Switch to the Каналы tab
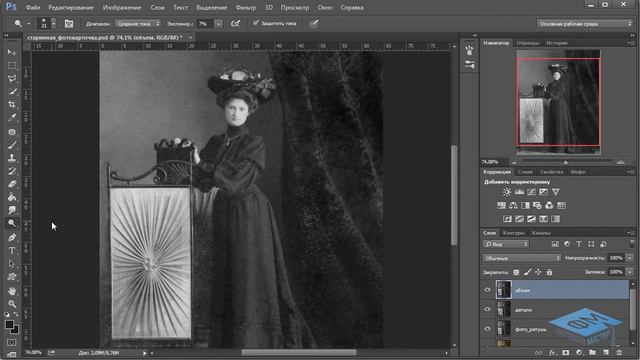This screenshot has width=640, height=360. pos(541,233)
